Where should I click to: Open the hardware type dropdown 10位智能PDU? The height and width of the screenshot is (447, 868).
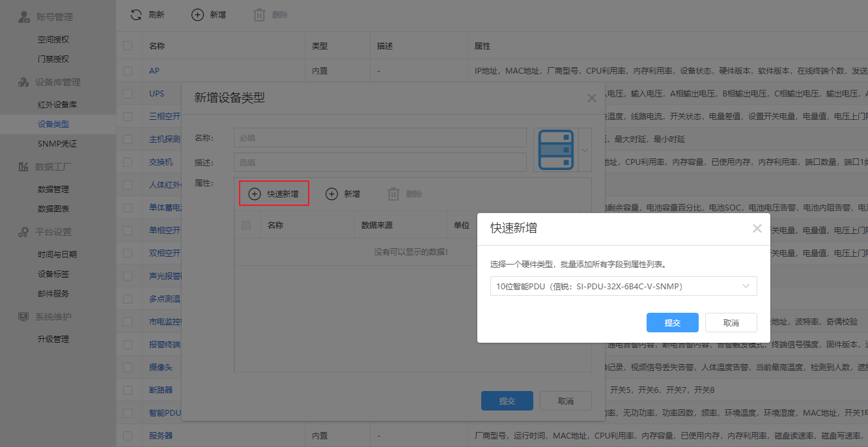[623, 286]
